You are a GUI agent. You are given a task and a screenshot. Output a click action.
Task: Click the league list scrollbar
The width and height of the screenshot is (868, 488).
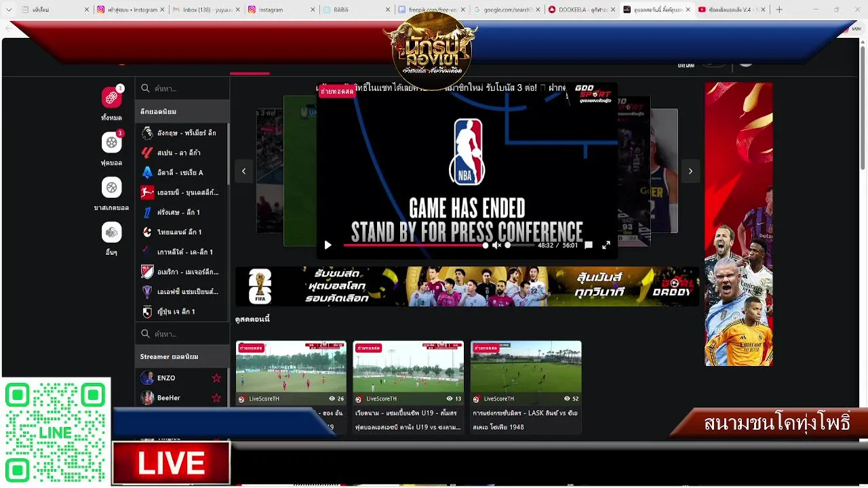pos(228,152)
